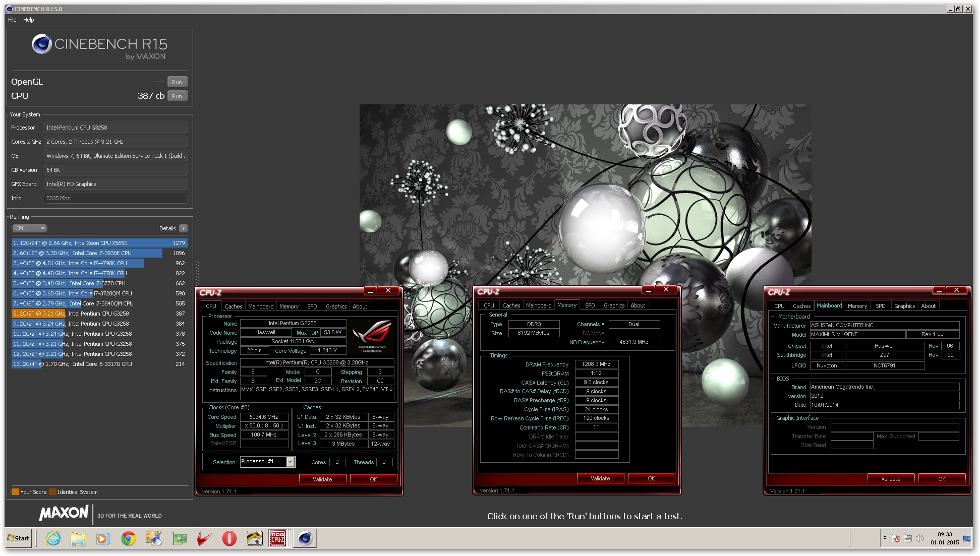Click Validate in the Mainboard CPU-Z window

pyautogui.click(x=891, y=479)
